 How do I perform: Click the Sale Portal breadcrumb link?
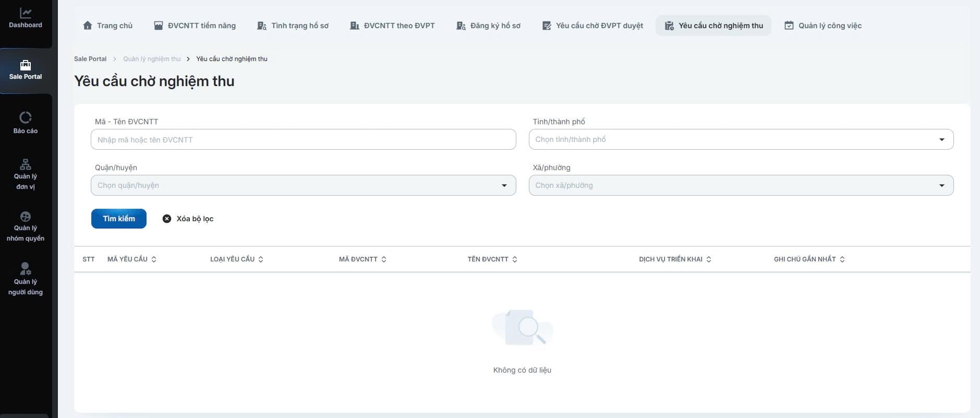90,59
